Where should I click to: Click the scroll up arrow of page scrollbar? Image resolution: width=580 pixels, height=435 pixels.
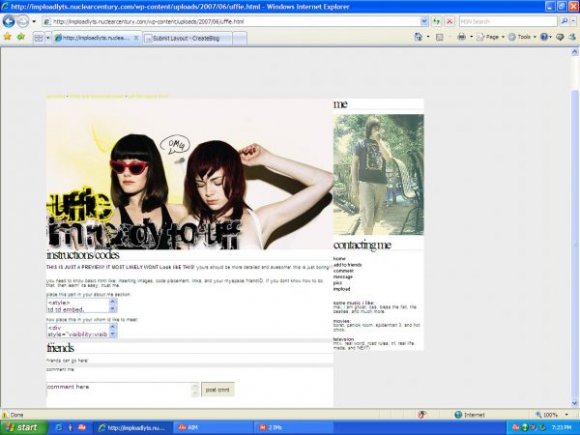pos(575,53)
